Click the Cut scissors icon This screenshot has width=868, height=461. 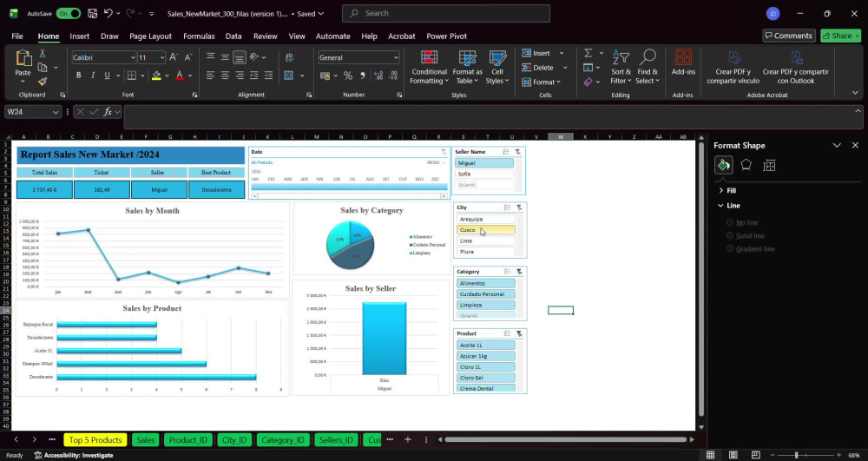point(42,54)
